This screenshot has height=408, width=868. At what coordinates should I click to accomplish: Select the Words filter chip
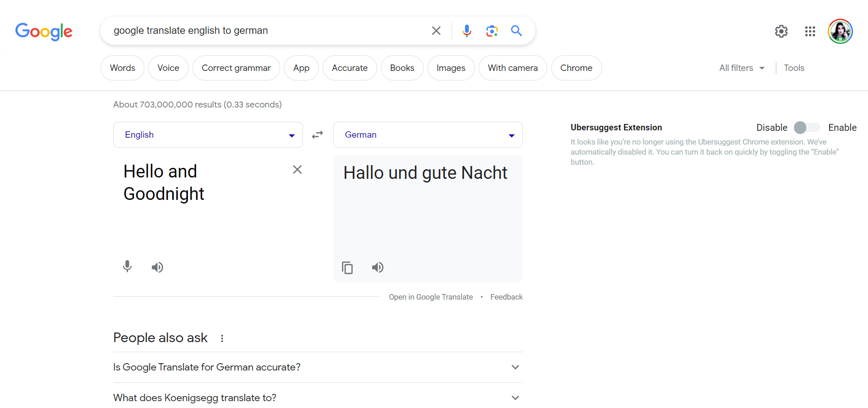(x=122, y=68)
